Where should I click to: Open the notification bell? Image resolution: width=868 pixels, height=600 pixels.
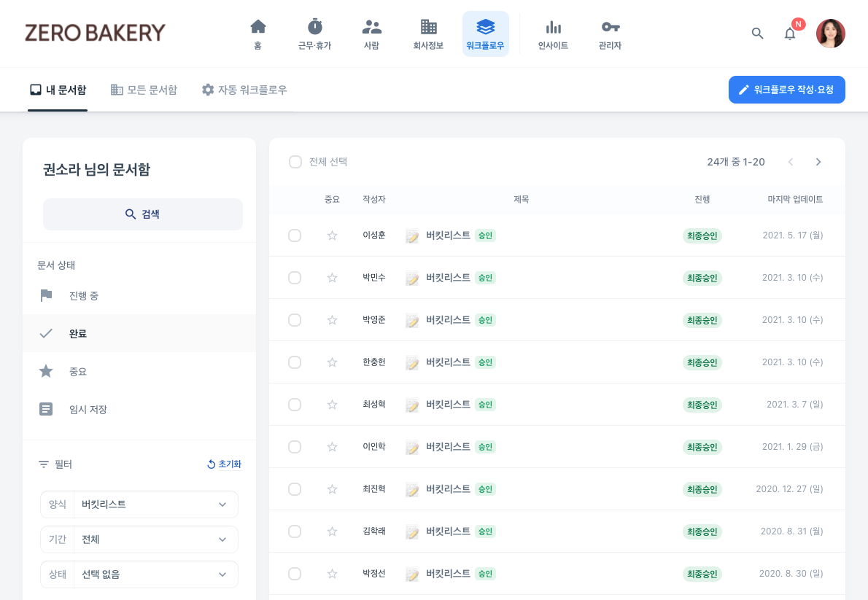790,34
